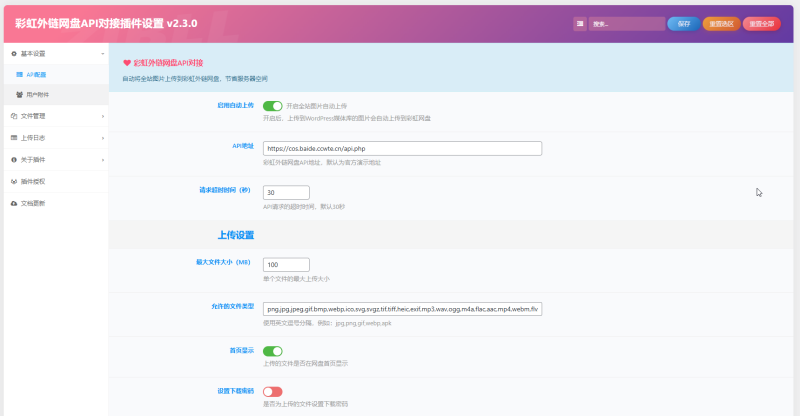The height and width of the screenshot is (416, 800).
Task: Open the 插件授权 menu item
Action: (x=33, y=181)
